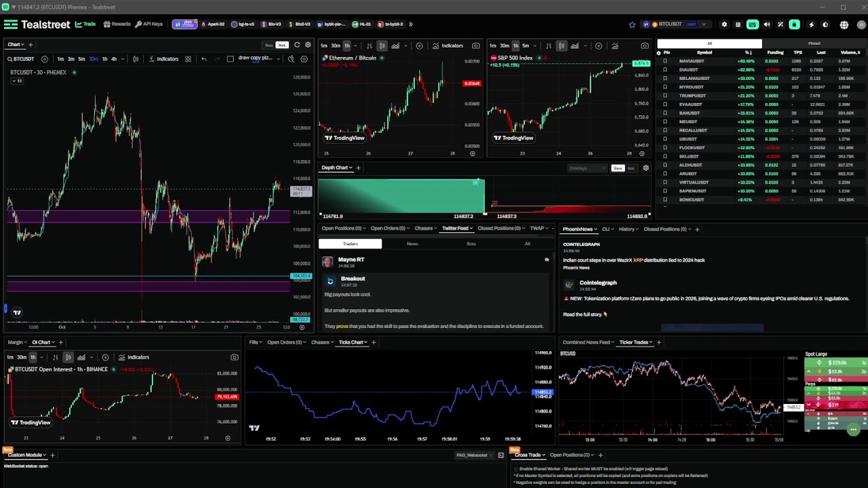Select 4h timeframe on main chart
The image size is (868, 488).
pos(113,59)
